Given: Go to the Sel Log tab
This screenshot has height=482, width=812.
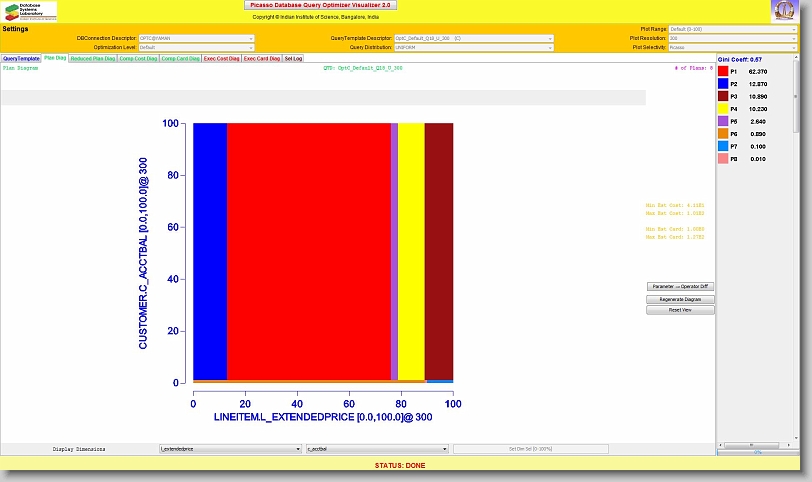Looking at the screenshot, I should (293, 59).
